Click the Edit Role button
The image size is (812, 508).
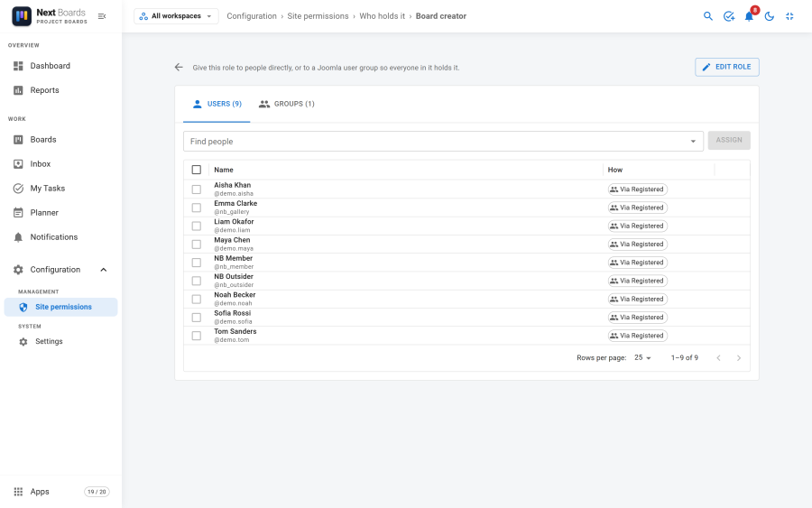coord(726,67)
